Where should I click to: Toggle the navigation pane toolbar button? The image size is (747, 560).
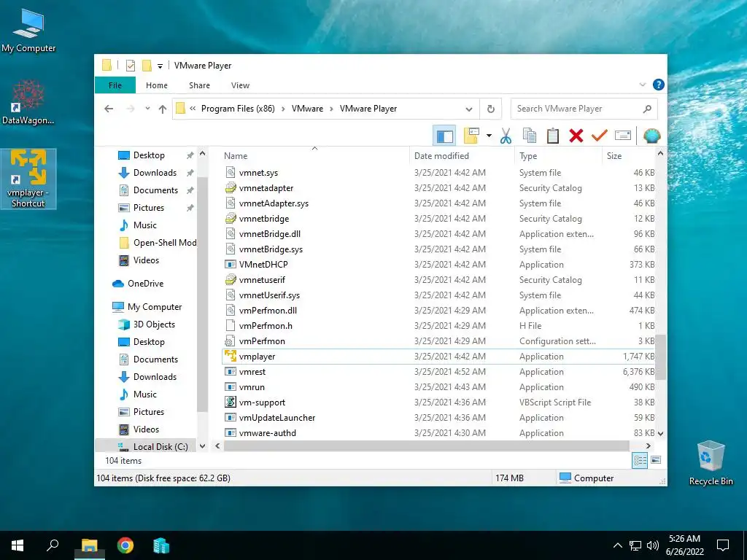point(444,136)
